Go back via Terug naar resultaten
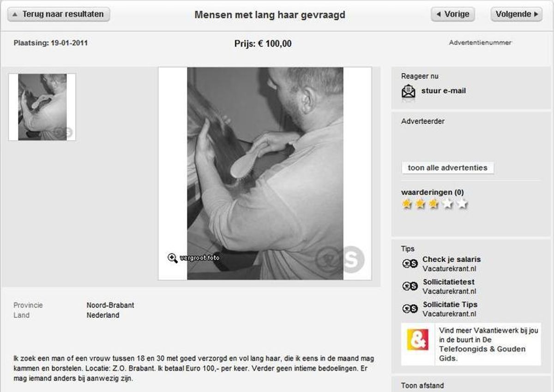Screen dimensions: 554x392 coord(59,14)
